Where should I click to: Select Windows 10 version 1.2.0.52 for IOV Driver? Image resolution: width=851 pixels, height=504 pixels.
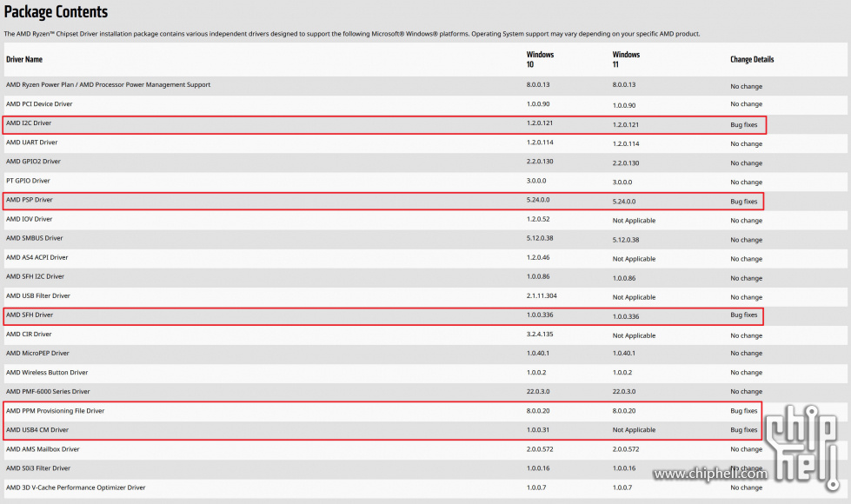538,219
